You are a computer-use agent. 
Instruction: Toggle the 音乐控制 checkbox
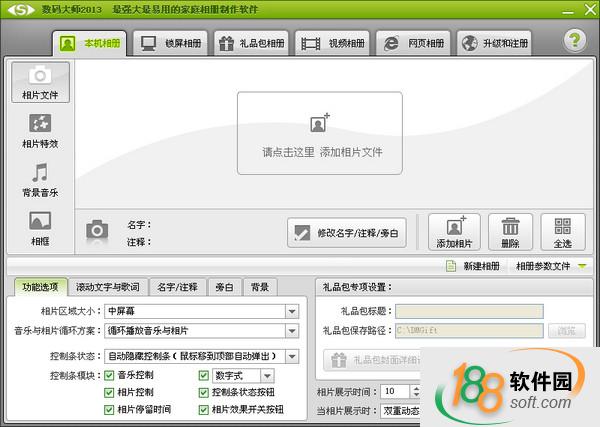click(109, 375)
